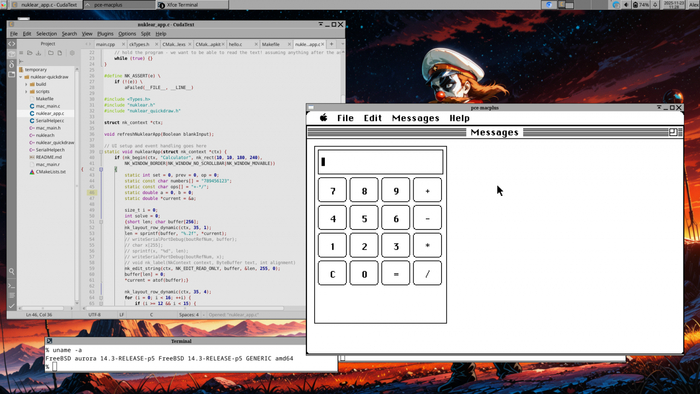Open CudaText File menu
700x394 pixels.
point(14,33)
